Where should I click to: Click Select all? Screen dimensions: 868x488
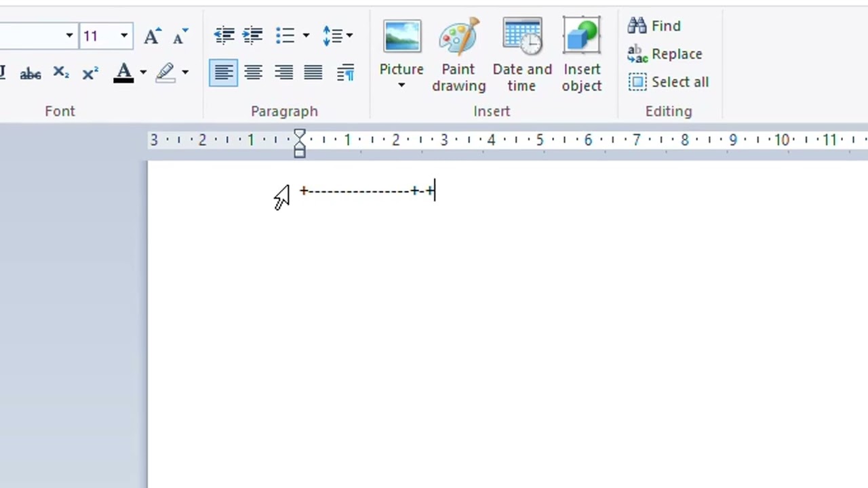[x=669, y=82]
